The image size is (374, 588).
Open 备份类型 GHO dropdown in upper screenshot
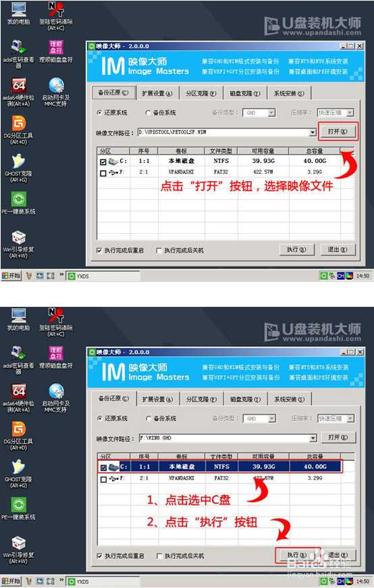[271, 113]
